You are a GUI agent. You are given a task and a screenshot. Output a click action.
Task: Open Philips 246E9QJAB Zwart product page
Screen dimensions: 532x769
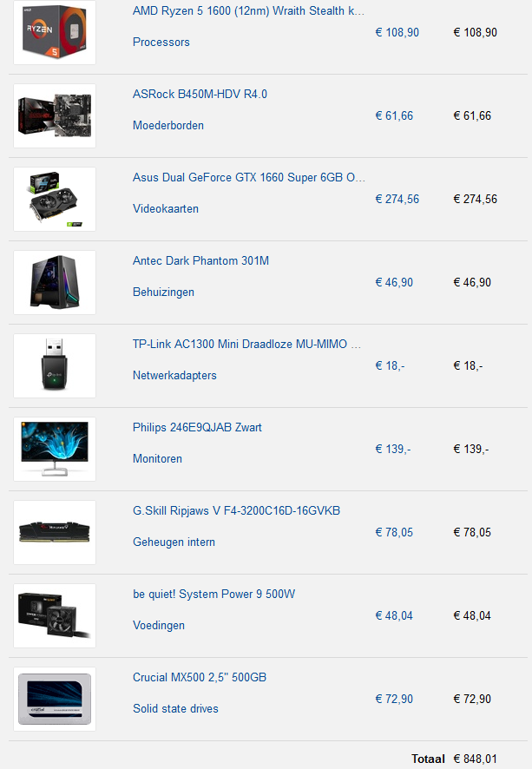click(x=197, y=428)
